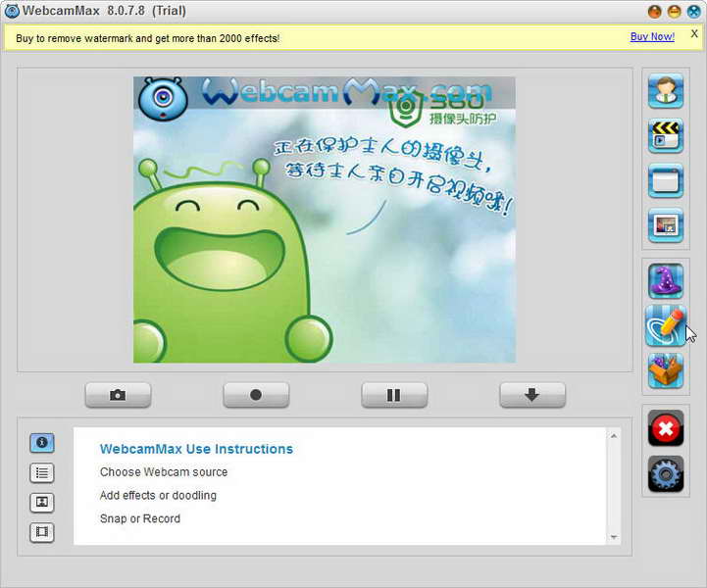Start recording with the record button
Viewport: 707px width, 588px height.
[x=256, y=395]
